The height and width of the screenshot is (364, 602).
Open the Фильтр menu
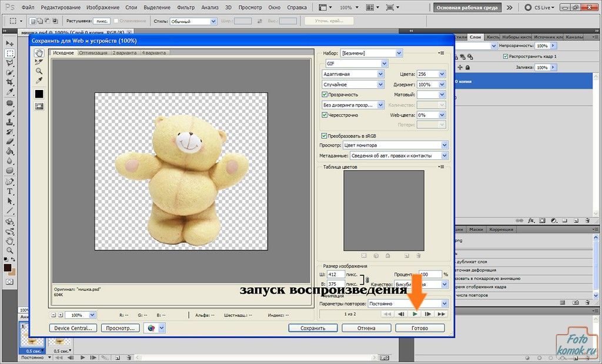tap(185, 9)
